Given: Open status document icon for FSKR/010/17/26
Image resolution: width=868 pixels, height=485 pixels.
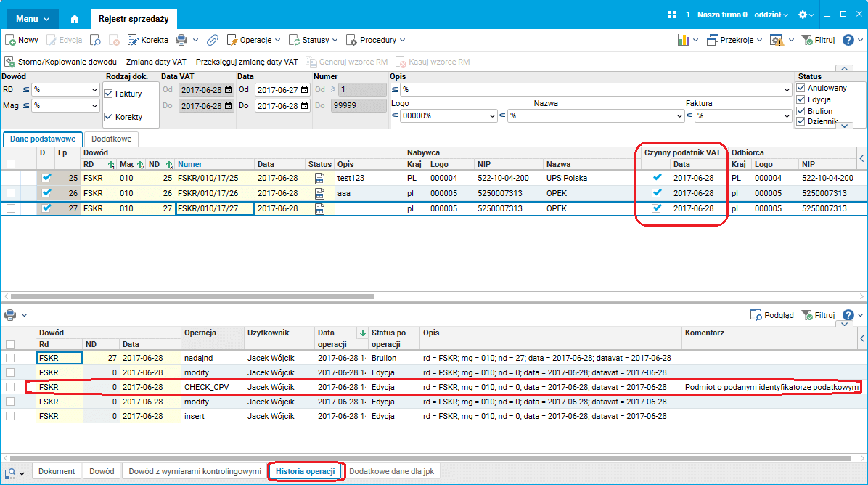Looking at the screenshot, I should [319, 193].
